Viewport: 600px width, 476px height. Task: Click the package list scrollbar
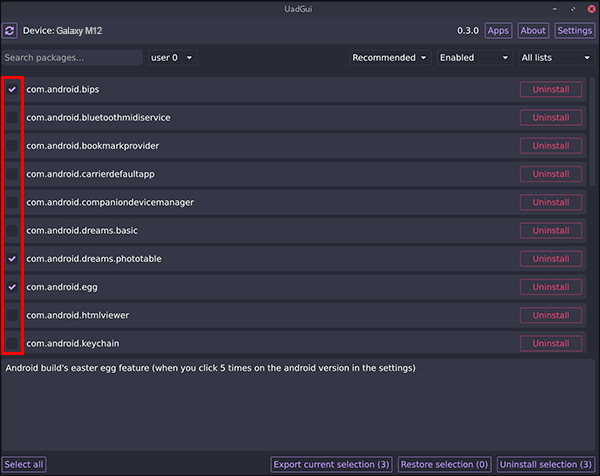coord(592,130)
